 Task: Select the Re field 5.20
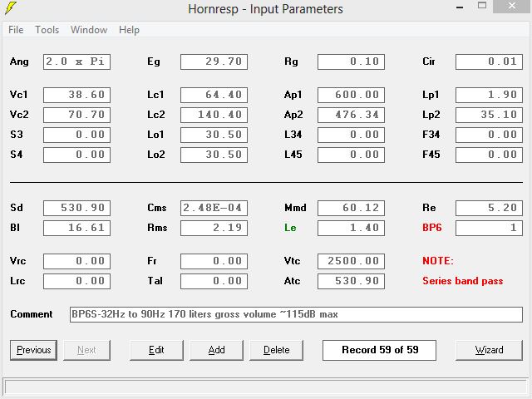click(x=489, y=208)
